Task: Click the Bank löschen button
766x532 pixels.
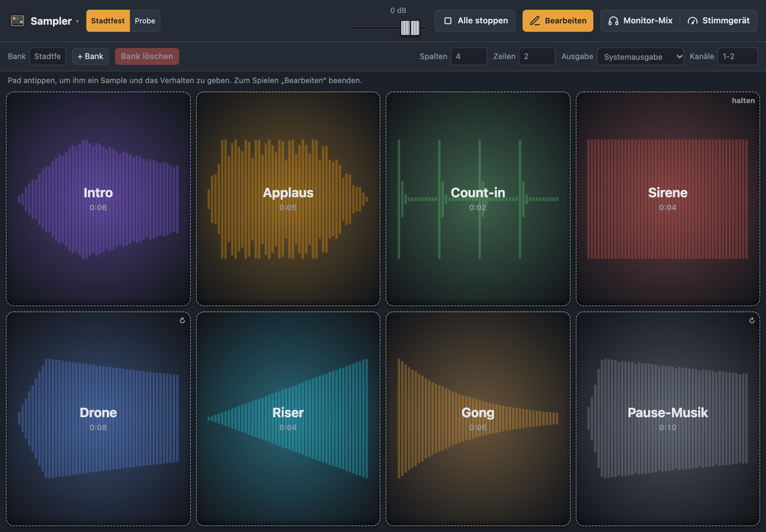Action: [x=147, y=56]
